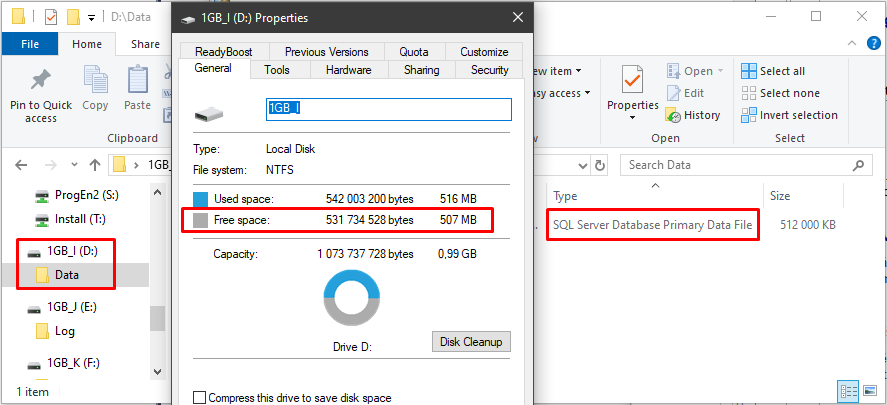887x405 pixels.
Task: Click the Disk Cleanup button
Action: click(471, 342)
